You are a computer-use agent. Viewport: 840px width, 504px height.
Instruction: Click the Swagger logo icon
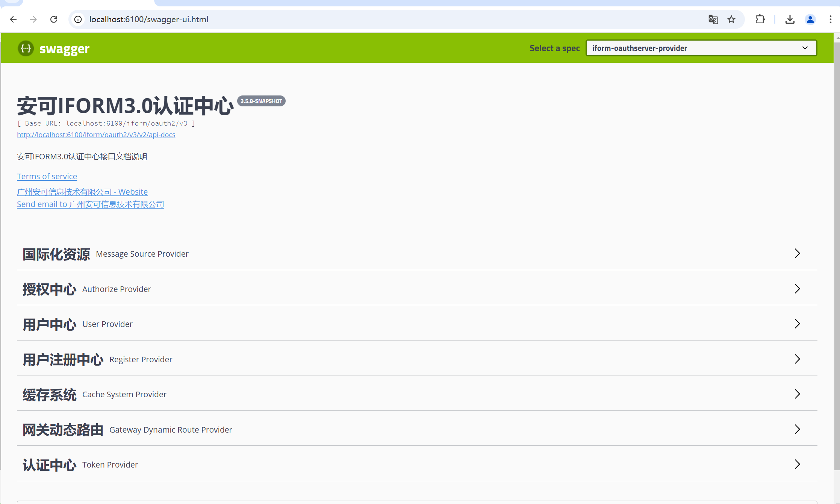26,48
